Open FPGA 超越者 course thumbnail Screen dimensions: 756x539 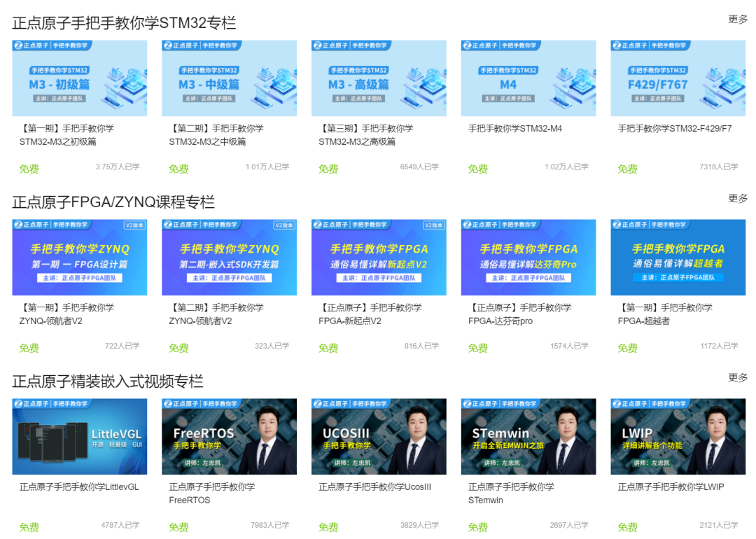pyautogui.click(x=678, y=258)
